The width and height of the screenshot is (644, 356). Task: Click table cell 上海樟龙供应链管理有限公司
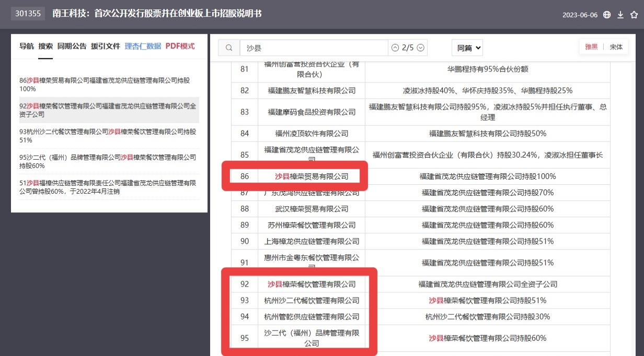tap(312, 241)
